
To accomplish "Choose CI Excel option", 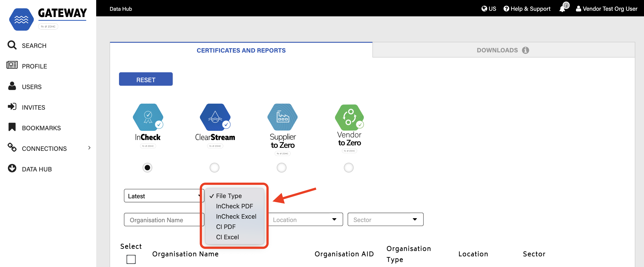I will [234, 237].
